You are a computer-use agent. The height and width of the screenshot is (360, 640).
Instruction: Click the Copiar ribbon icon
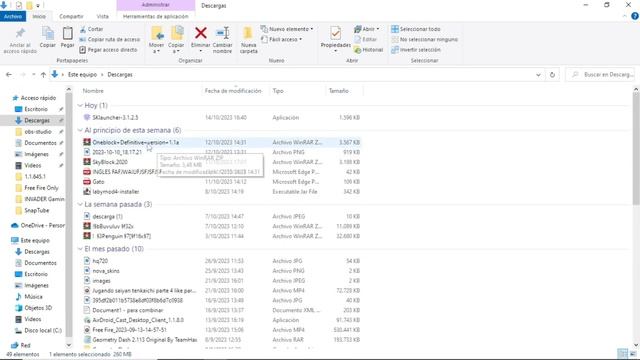point(48,38)
